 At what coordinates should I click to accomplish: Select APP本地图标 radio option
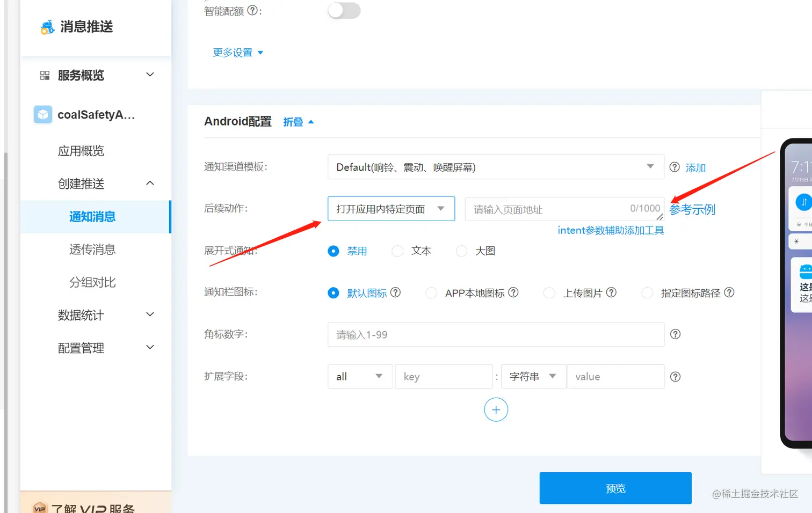431,293
